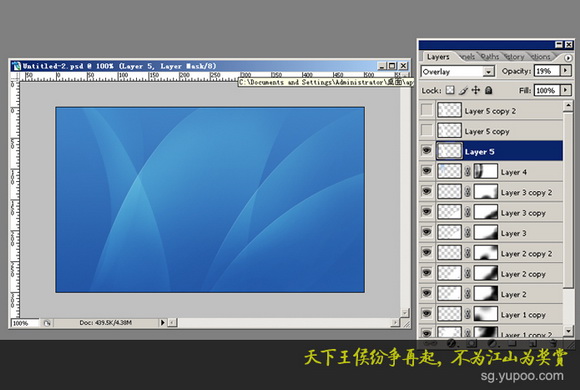Hide Layer 4 using its eye icon
The width and height of the screenshot is (580, 390).
[x=426, y=171]
